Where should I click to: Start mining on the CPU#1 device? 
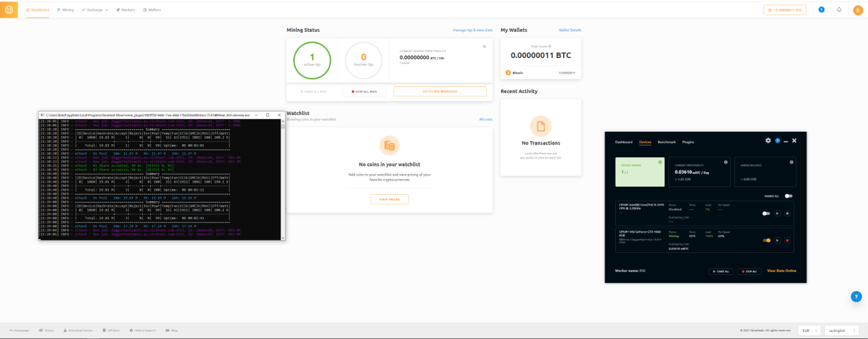(x=777, y=213)
